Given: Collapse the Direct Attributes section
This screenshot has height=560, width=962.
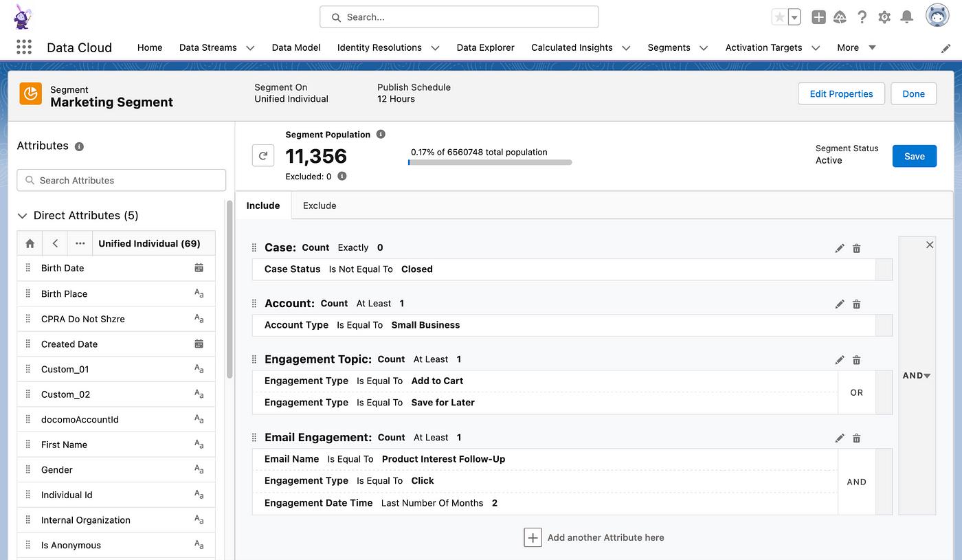Looking at the screenshot, I should click(x=22, y=216).
